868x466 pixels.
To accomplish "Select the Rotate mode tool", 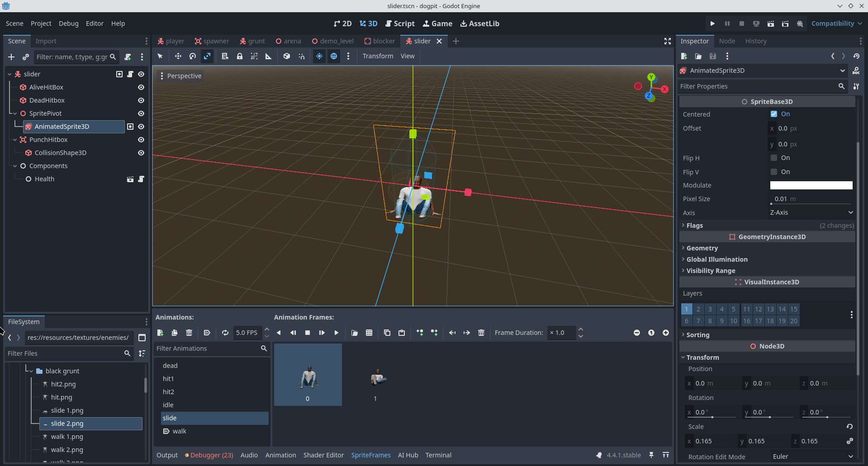I will point(193,56).
